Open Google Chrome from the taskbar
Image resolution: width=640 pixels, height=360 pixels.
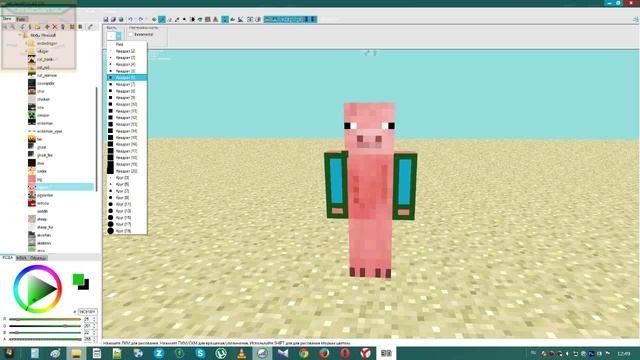(304, 353)
